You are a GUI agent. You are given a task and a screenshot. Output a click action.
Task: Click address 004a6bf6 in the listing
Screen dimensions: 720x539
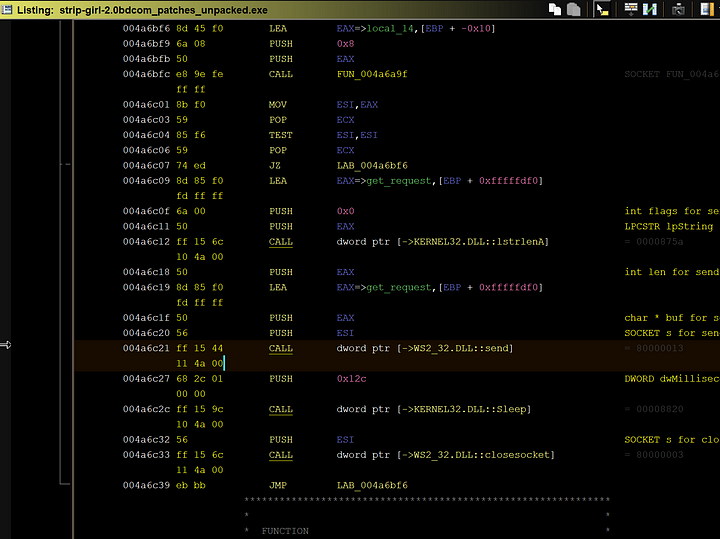point(146,28)
